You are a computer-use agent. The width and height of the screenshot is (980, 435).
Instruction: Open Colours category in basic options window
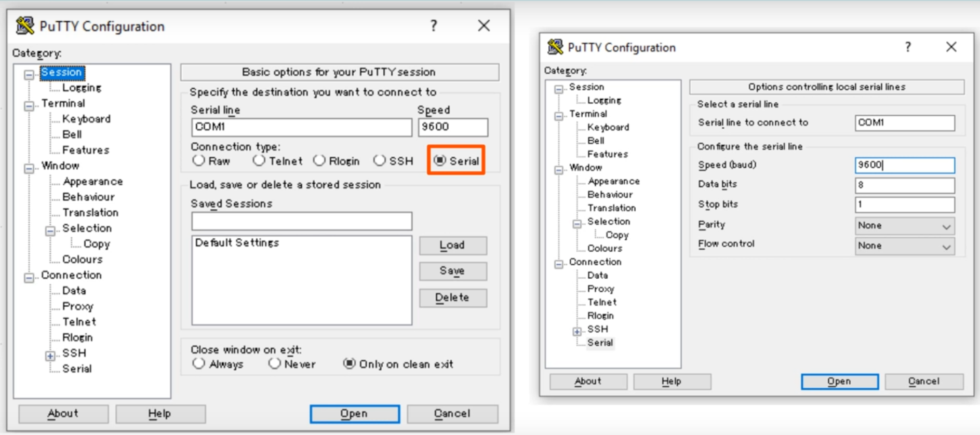tap(82, 259)
